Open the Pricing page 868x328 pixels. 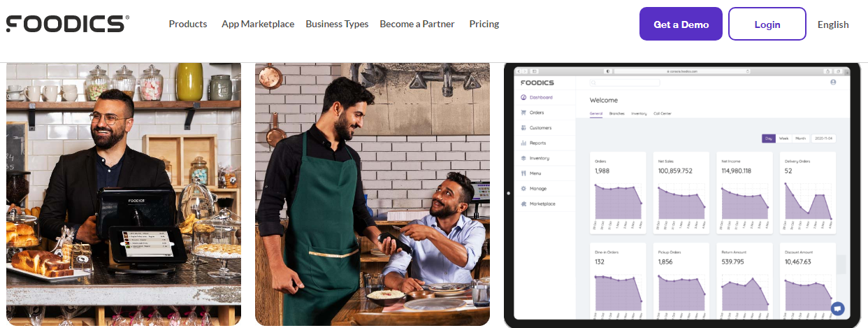[484, 24]
